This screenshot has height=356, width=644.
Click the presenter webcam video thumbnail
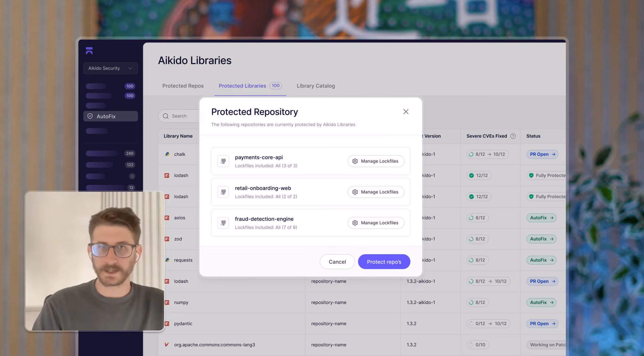94,261
